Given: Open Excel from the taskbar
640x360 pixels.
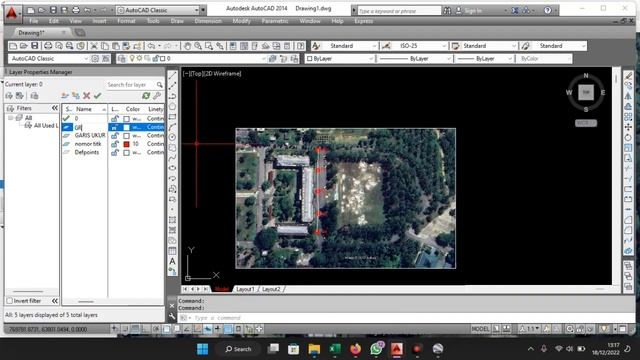Looking at the screenshot, I should (x=335, y=349).
